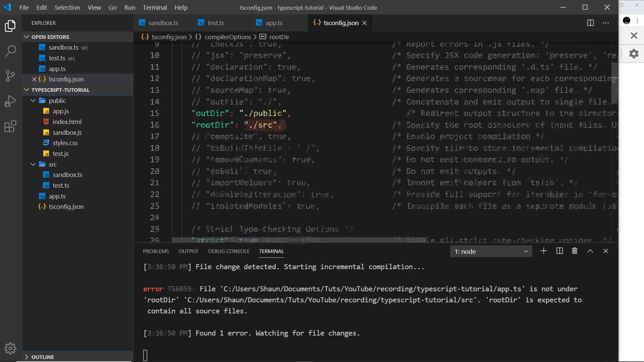Show the Output panel tab
Image resolution: width=644 pixels, height=362 pixels.
pos(189,251)
